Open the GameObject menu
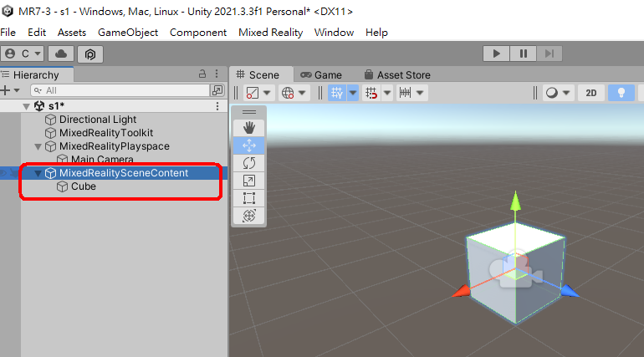 coord(128,33)
